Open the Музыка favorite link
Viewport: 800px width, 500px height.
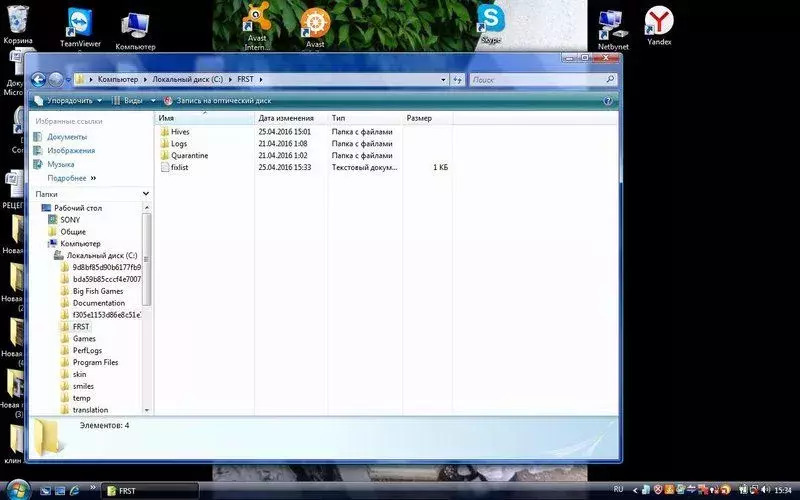click(61, 164)
